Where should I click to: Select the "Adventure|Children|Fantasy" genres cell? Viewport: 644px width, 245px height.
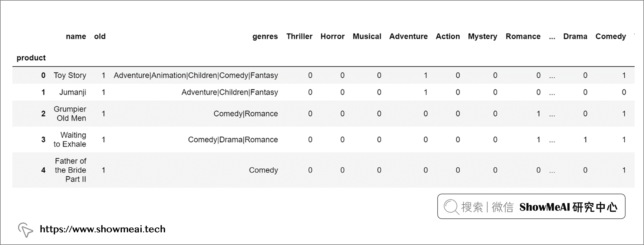tap(230, 92)
